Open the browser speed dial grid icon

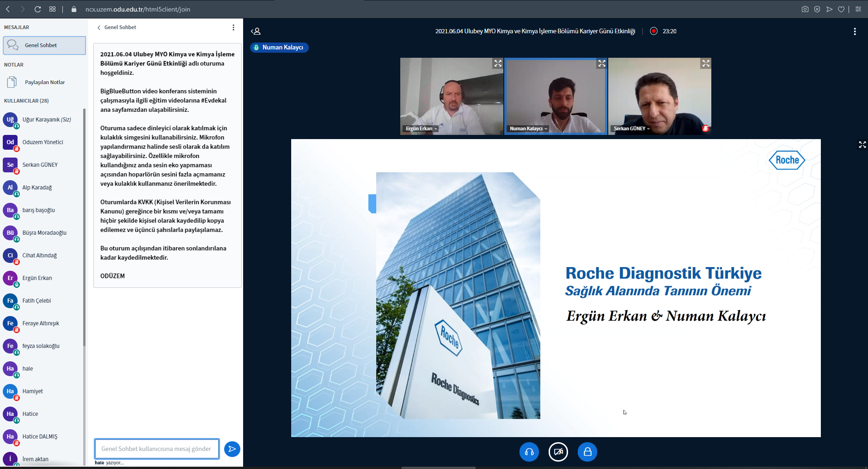pos(52,9)
